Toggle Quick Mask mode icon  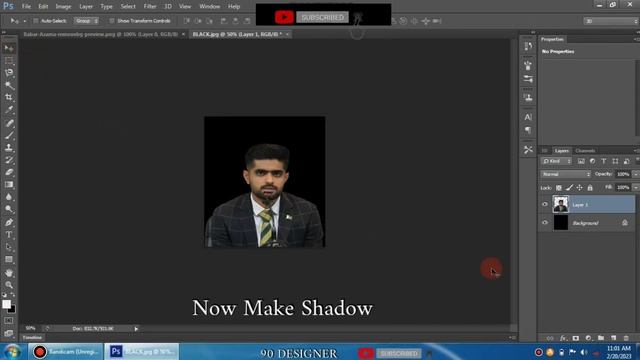9,321
